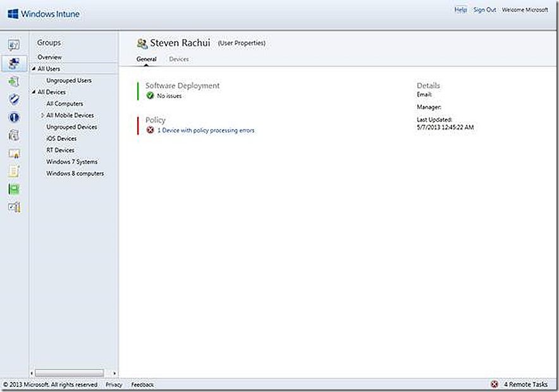Image resolution: width=559 pixels, height=392 pixels.
Task: Click the scrollbar left arrow in groups pane
Action: [x=32, y=373]
